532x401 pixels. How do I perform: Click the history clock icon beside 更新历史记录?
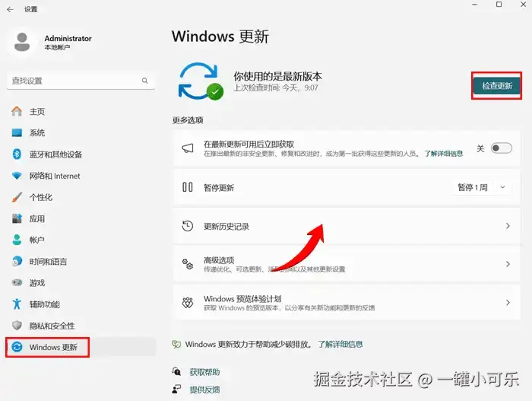[188, 226]
